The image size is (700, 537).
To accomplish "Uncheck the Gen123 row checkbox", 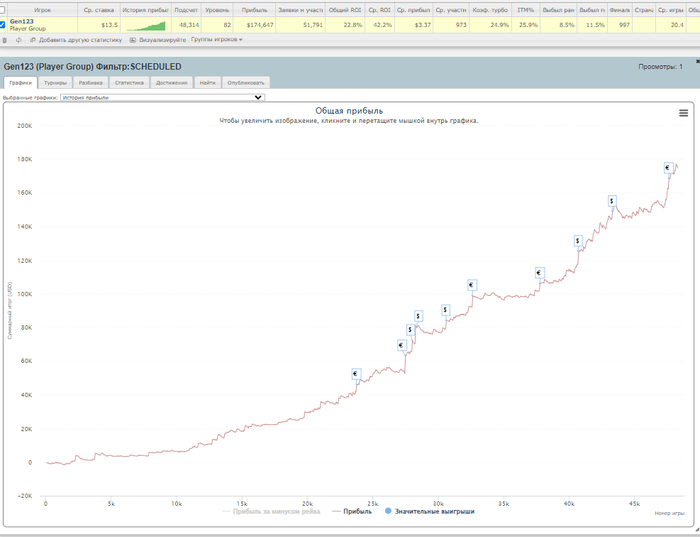I will pyautogui.click(x=2, y=25).
